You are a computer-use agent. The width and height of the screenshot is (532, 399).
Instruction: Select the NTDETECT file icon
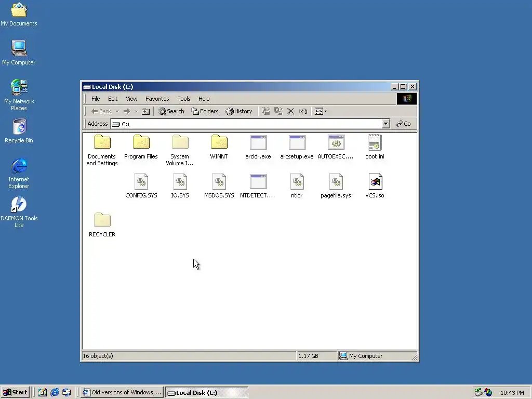(258, 181)
